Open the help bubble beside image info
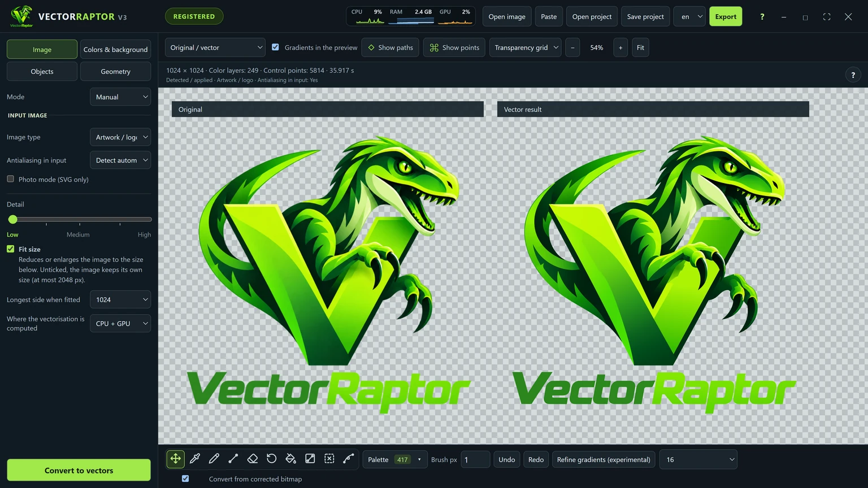The image size is (868, 488). point(853,75)
